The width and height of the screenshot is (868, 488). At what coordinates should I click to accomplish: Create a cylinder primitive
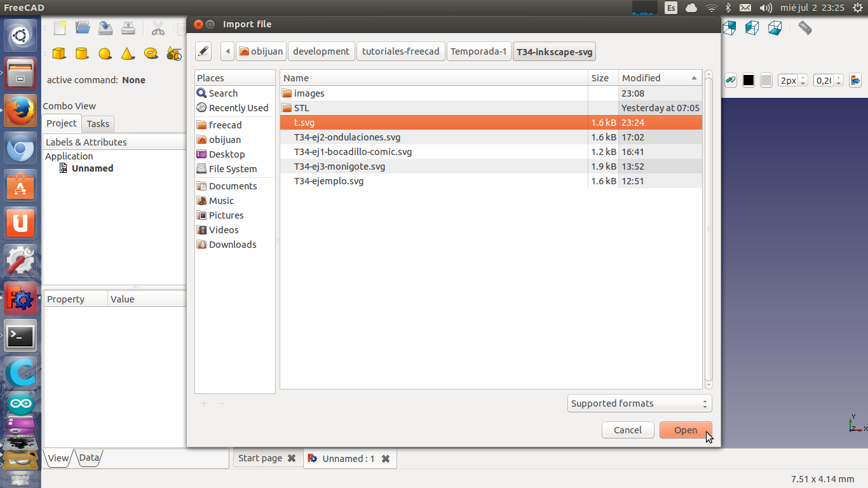pos(82,53)
